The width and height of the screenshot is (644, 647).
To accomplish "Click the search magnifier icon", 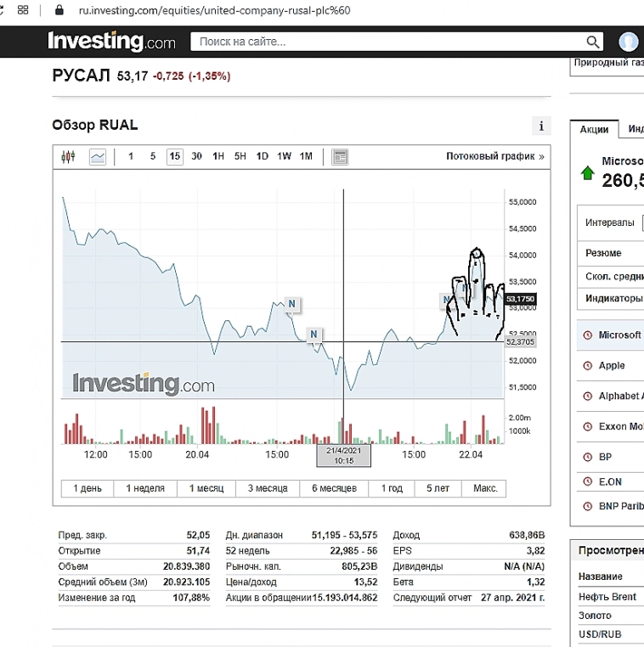I will click(x=593, y=42).
